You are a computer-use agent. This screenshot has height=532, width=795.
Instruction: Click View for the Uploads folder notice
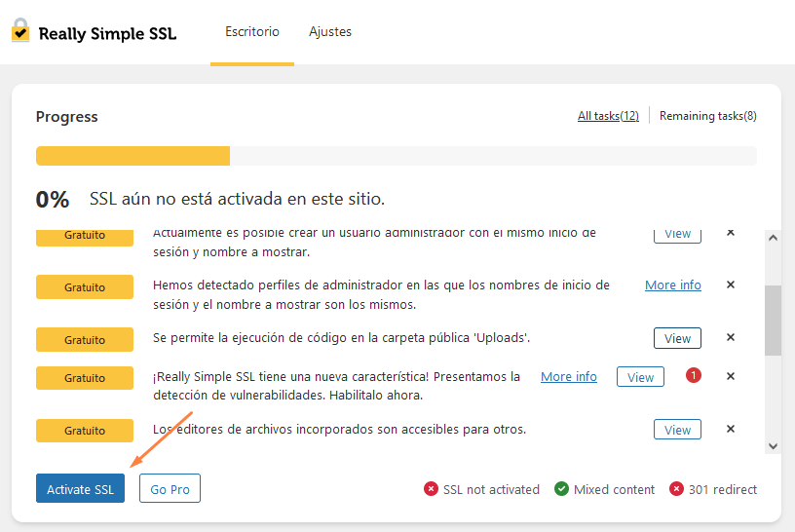(677, 338)
